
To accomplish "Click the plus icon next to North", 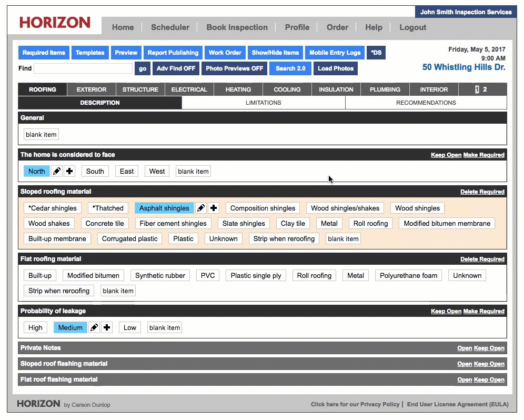I will (x=69, y=171).
